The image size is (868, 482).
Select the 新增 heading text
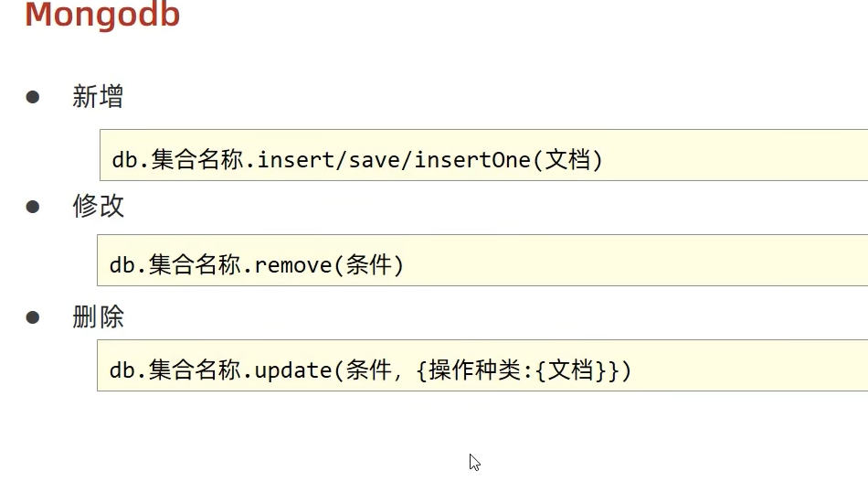(x=98, y=97)
